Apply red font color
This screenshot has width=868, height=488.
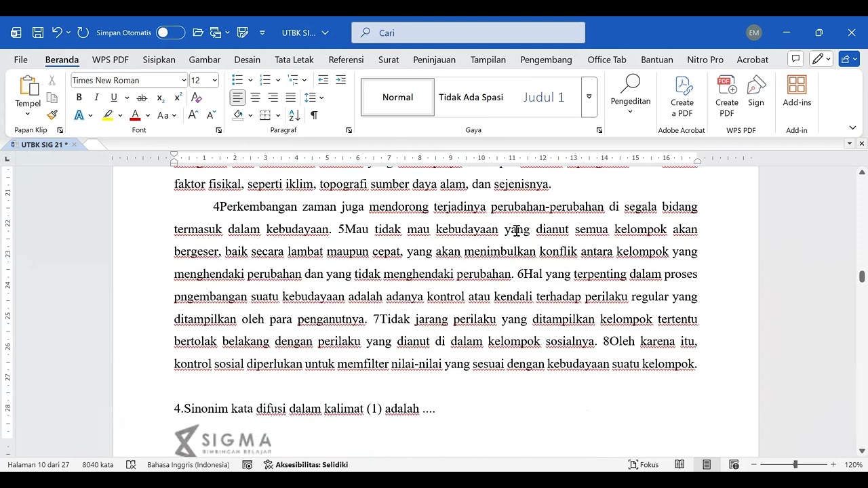136,115
